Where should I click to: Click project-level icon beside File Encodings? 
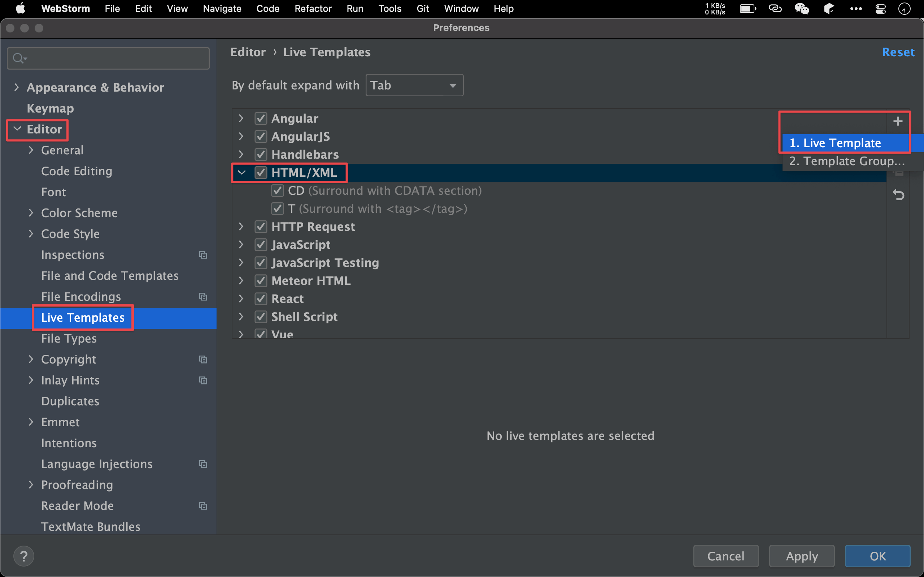[203, 296]
